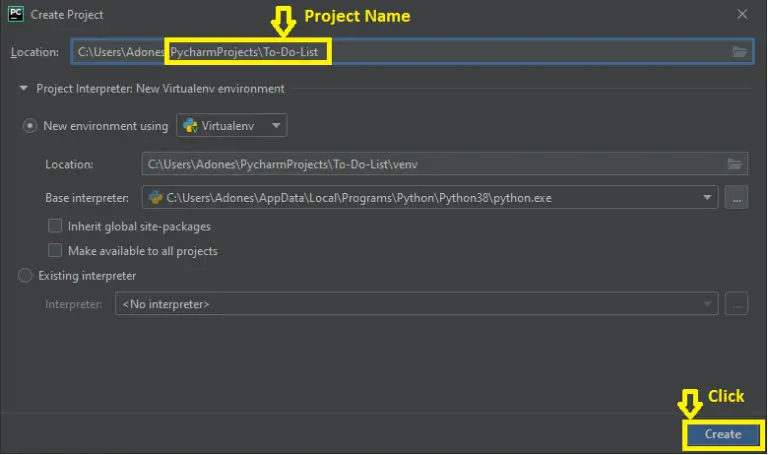Open the No interpreter dropdown list

[416, 304]
